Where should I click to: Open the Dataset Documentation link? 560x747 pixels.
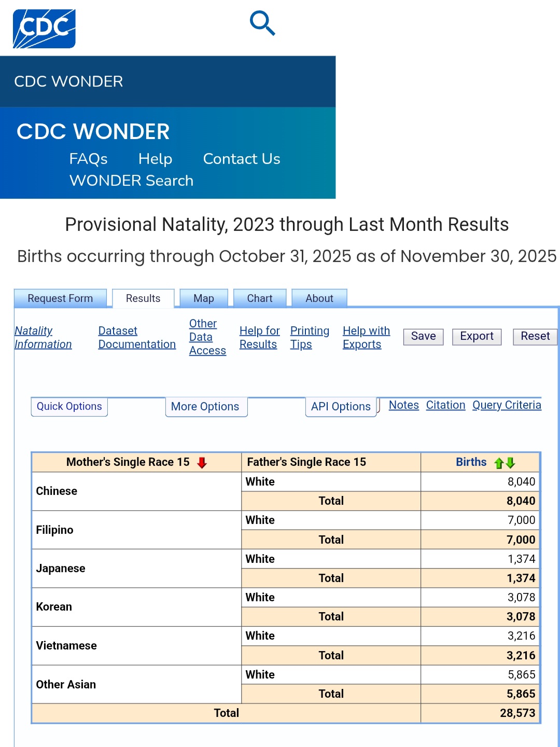coord(137,338)
